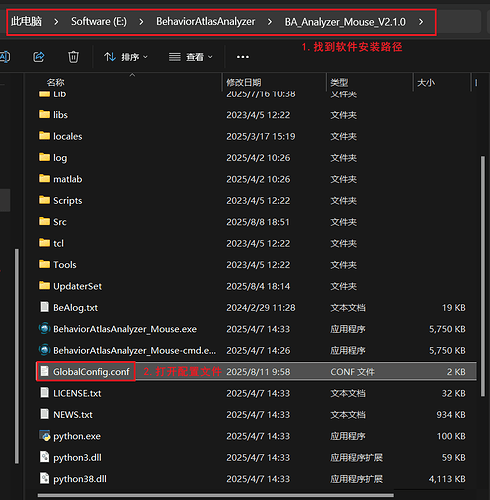Select the Scripts folder

point(67,200)
